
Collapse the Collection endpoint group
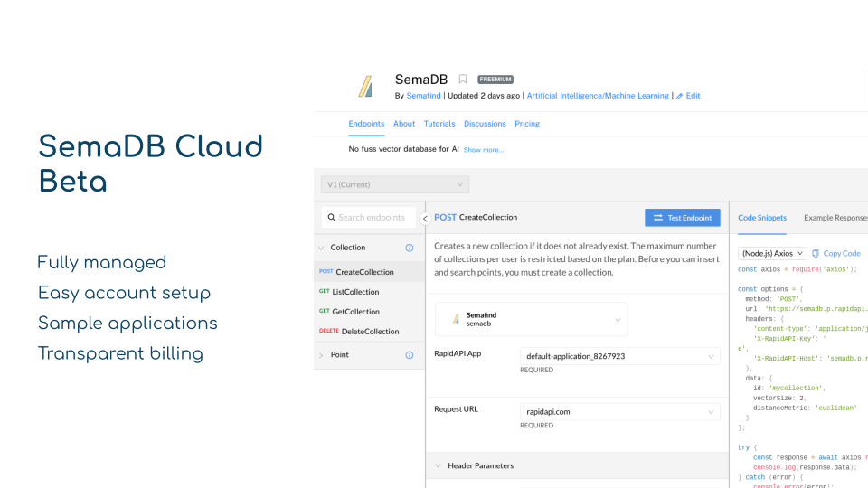pos(321,248)
